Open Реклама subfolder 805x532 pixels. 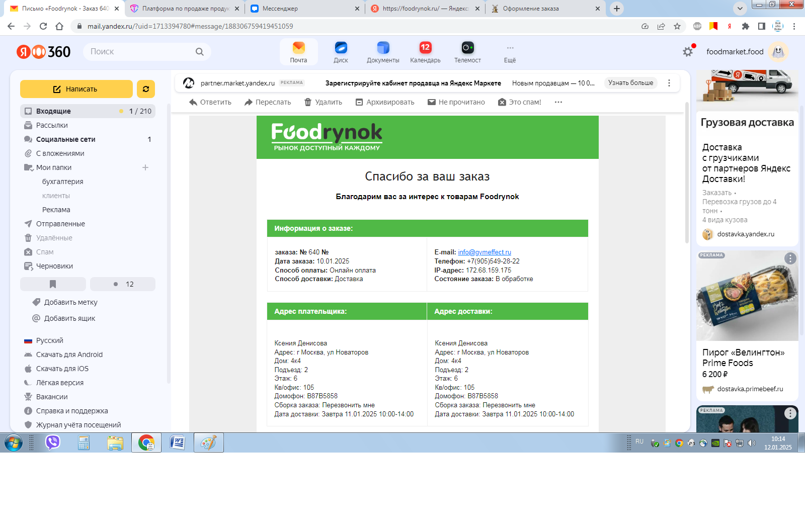coord(56,210)
